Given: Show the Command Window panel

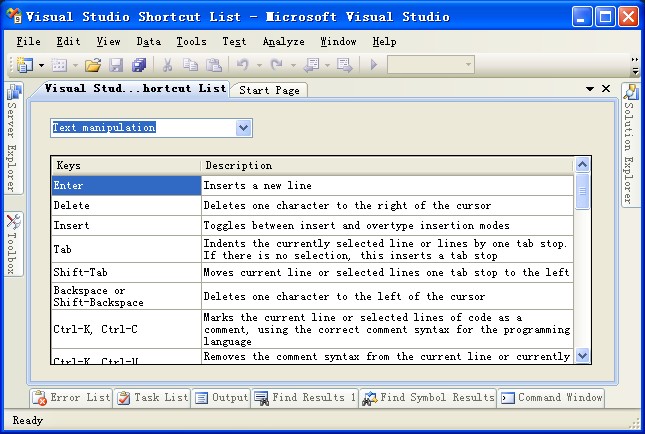Looking at the screenshot, I should tap(551, 397).
